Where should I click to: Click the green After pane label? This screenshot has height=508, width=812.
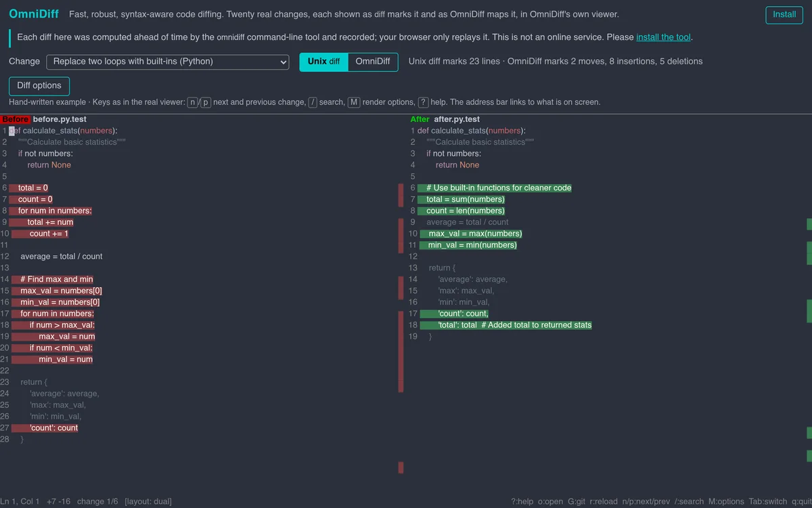pos(420,119)
